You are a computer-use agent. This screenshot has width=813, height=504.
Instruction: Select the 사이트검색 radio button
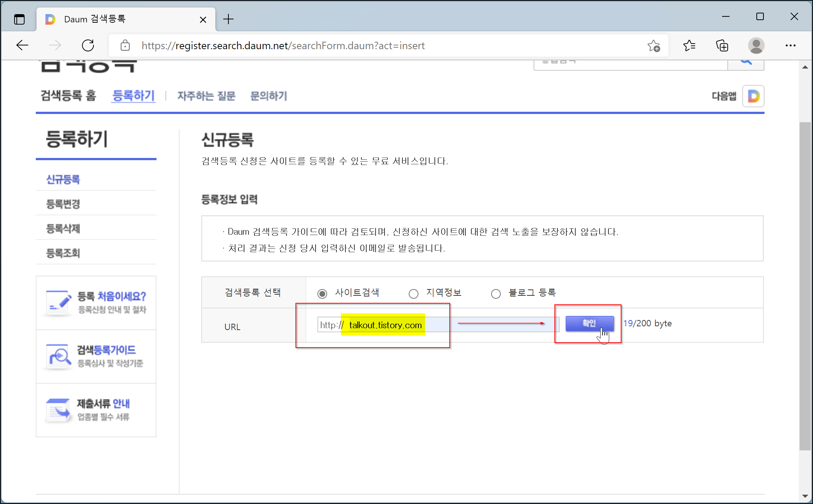(x=322, y=294)
